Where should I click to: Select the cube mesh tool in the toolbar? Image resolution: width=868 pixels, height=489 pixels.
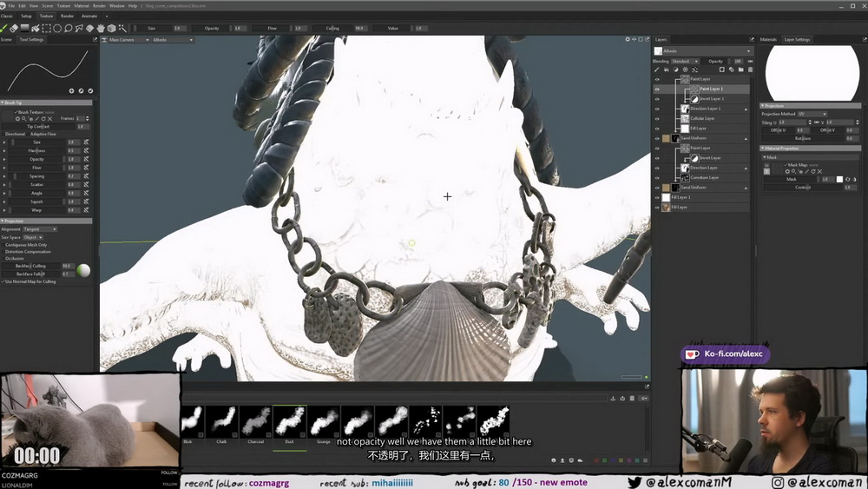click(x=111, y=29)
